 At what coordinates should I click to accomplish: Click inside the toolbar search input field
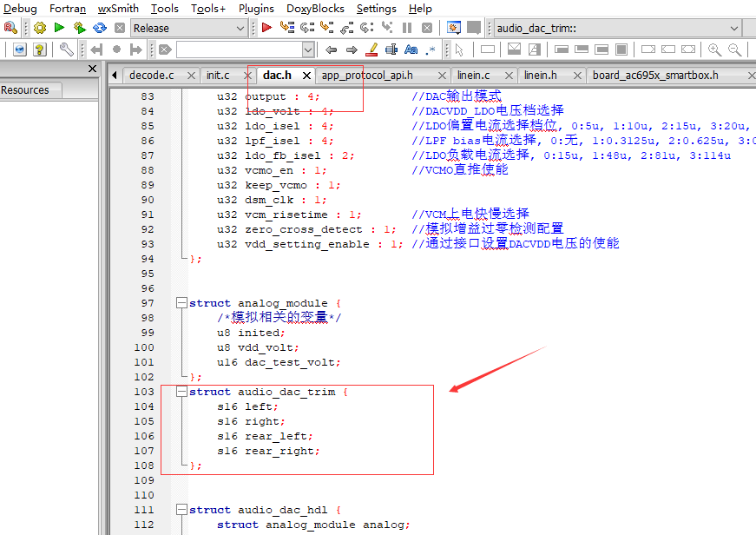point(240,50)
